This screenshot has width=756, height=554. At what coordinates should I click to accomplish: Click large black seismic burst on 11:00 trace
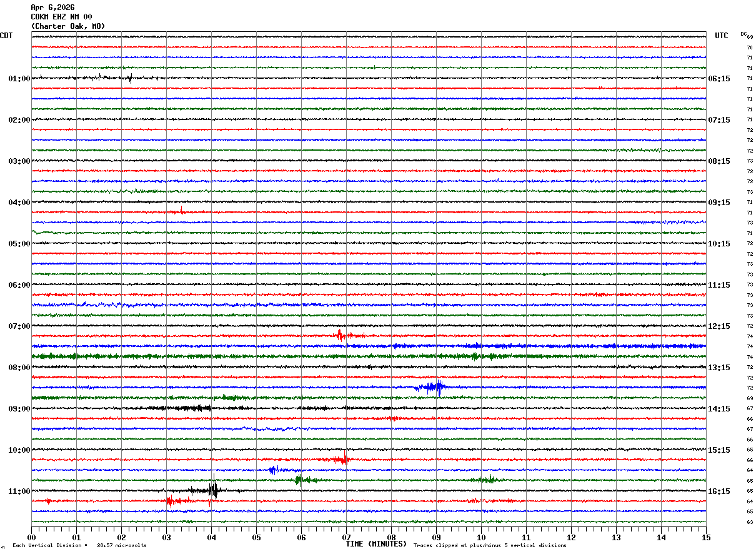tap(213, 488)
